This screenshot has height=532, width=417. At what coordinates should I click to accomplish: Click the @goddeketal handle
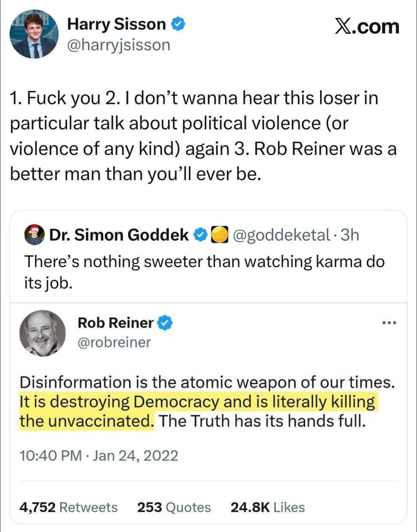[281, 235]
